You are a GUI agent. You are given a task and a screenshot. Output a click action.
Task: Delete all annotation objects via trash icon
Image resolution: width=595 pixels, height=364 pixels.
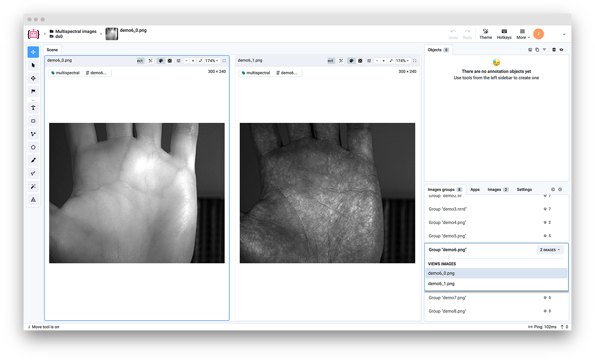coord(554,49)
